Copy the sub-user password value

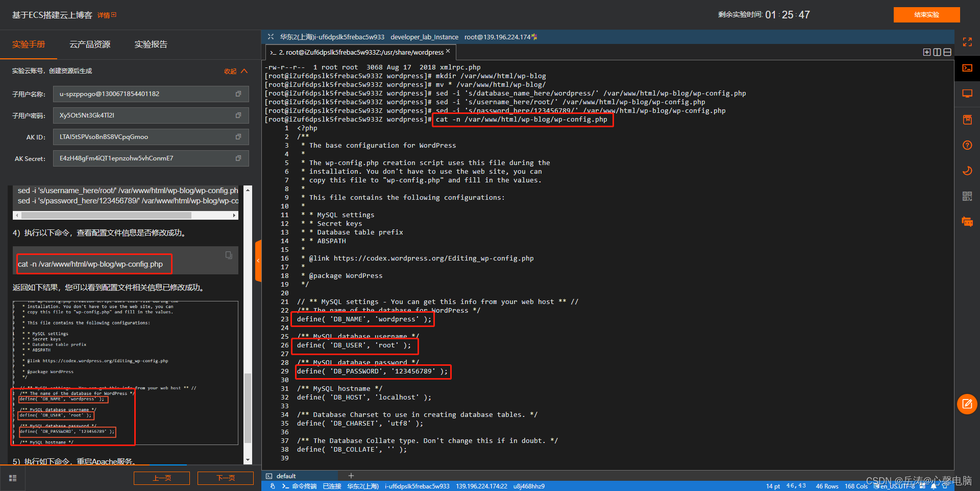238,115
